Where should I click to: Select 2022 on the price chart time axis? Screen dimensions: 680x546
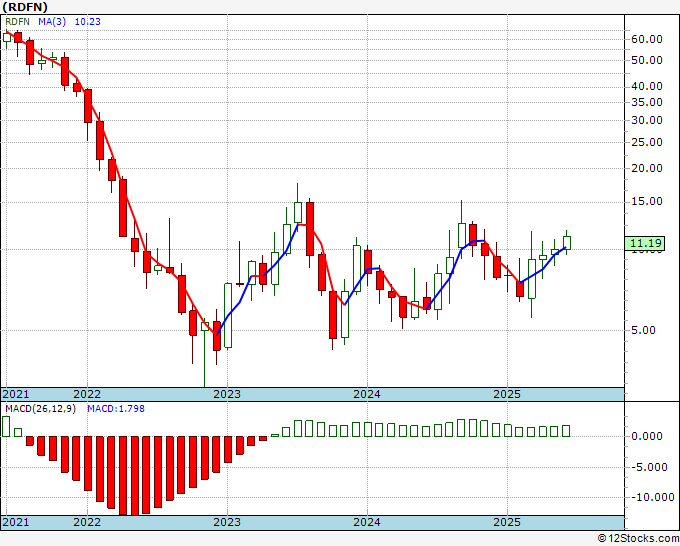click(87, 394)
